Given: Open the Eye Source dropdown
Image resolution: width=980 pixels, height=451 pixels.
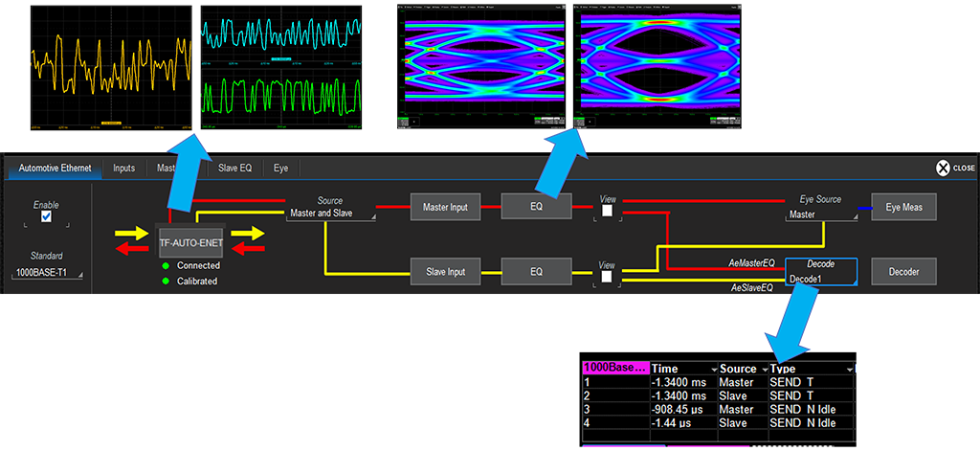Looking at the screenshot, I should [820, 214].
